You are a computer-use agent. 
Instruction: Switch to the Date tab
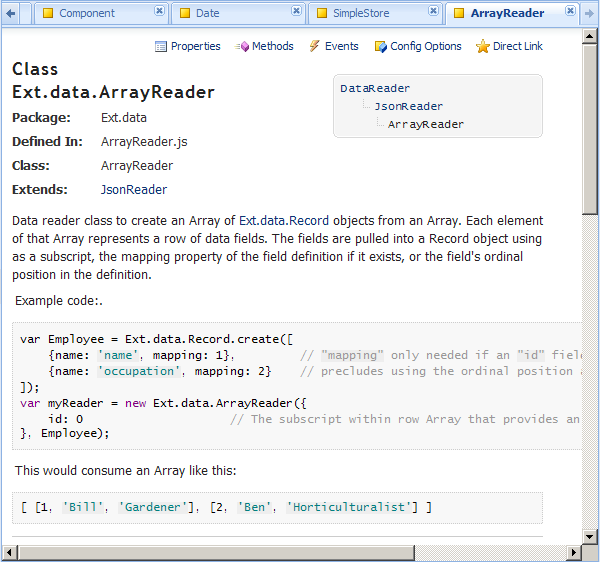point(207,13)
